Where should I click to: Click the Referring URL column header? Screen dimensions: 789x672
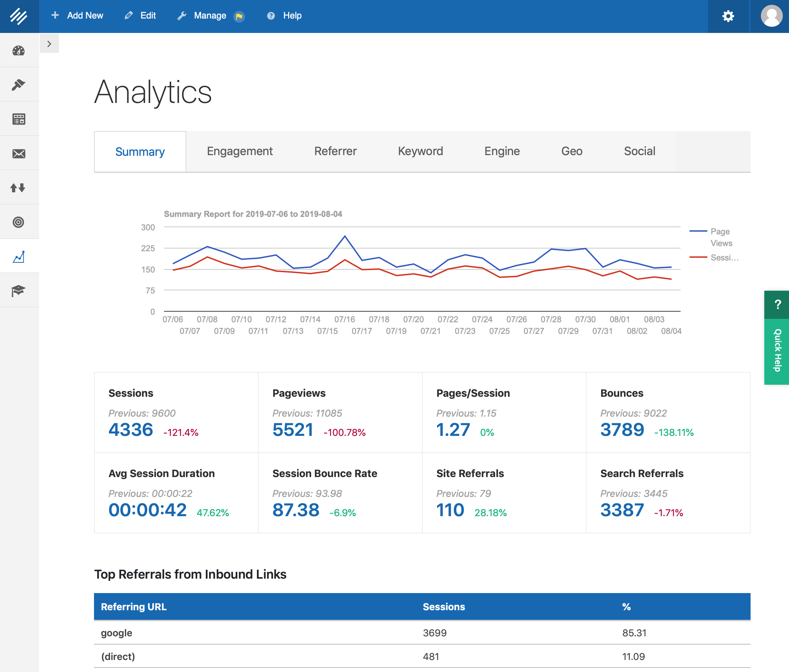tap(134, 606)
